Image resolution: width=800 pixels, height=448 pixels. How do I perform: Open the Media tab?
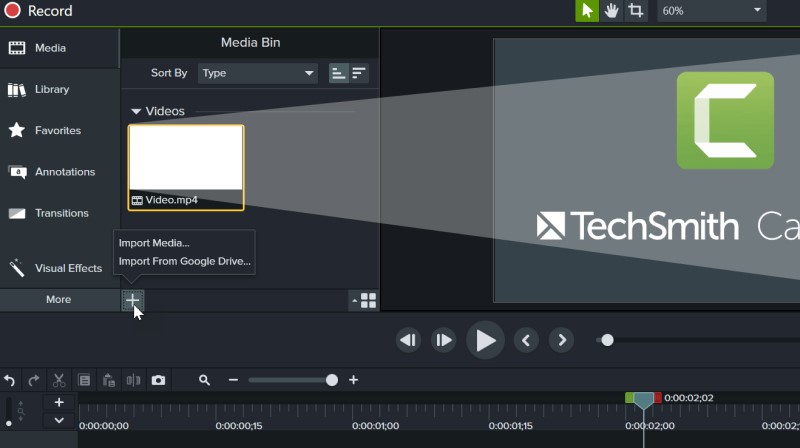click(x=59, y=48)
